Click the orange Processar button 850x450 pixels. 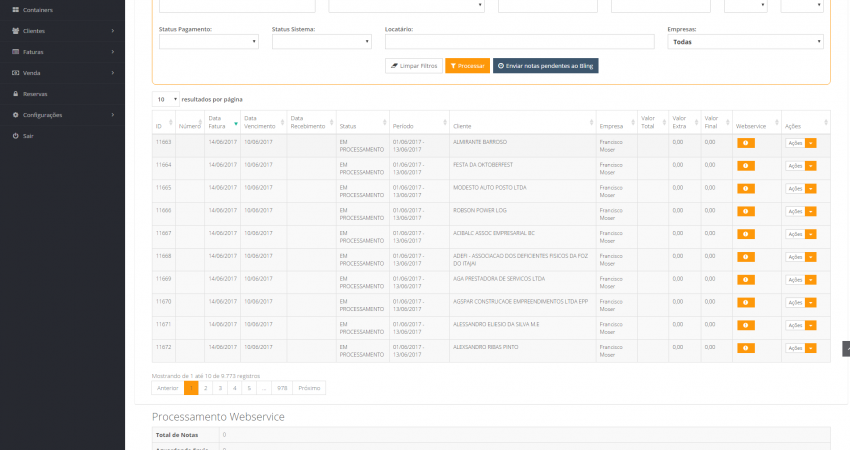(x=467, y=66)
